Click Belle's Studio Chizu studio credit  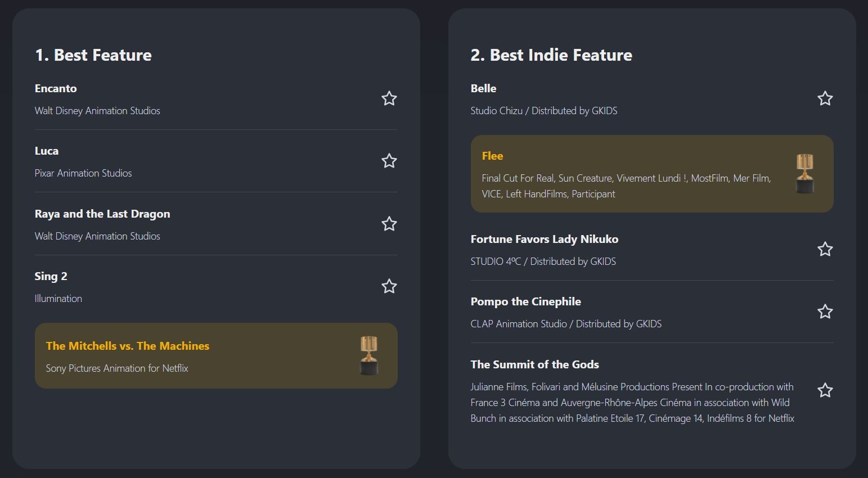(543, 111)
